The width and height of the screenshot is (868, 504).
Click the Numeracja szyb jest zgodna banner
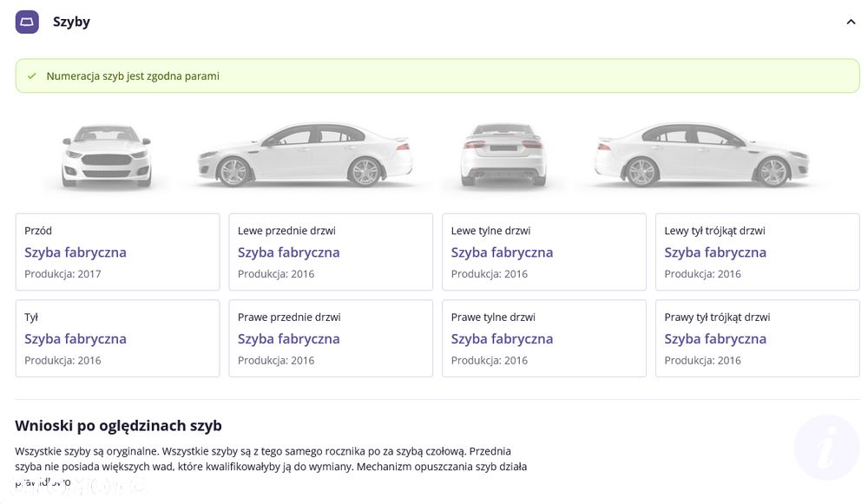[x=437, y=75]
